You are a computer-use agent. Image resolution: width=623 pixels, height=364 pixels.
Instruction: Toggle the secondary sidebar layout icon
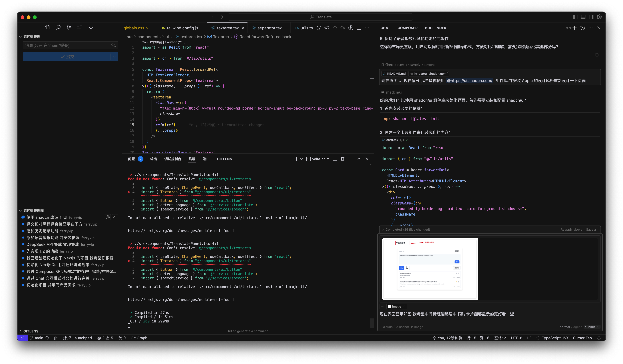591,17
